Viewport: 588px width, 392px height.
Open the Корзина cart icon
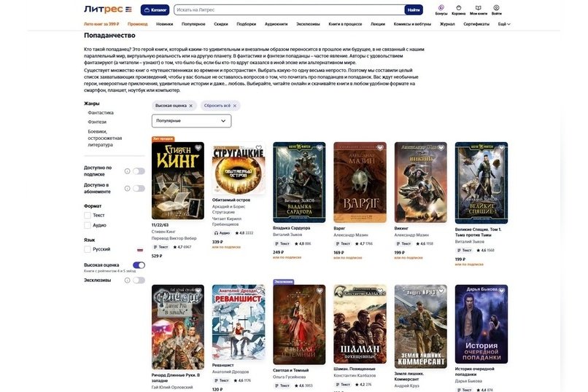click(458, 8)
